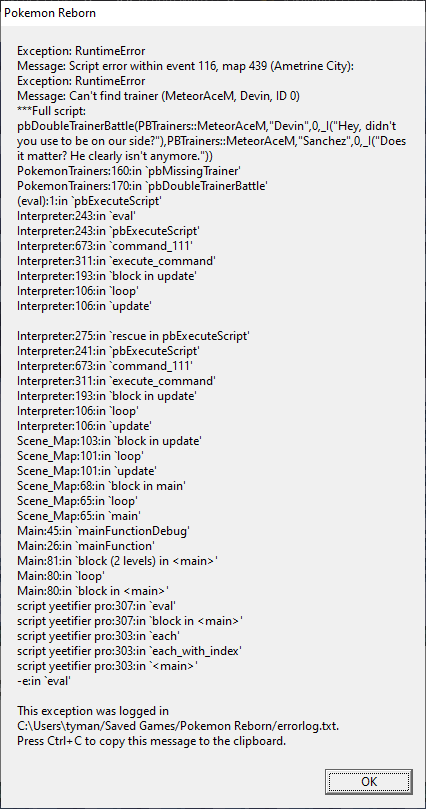
Task: Click the "Press Ctrl+C to copy" hint text
Action: coord(151,741)
